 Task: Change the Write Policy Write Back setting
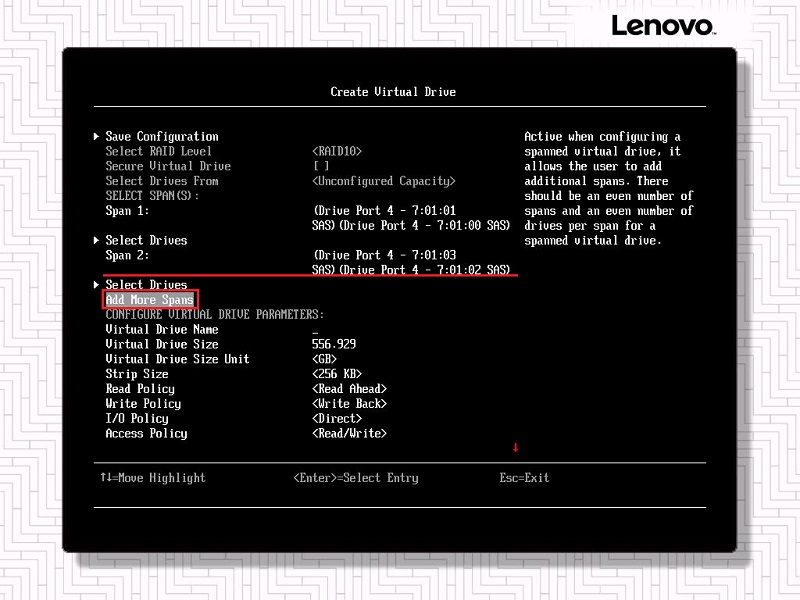349,404
